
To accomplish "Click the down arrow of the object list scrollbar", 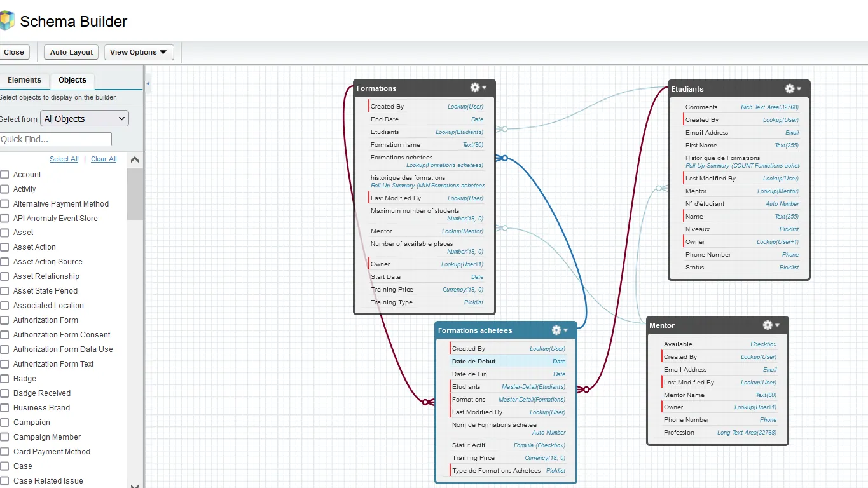I will (x=134, y=485).
